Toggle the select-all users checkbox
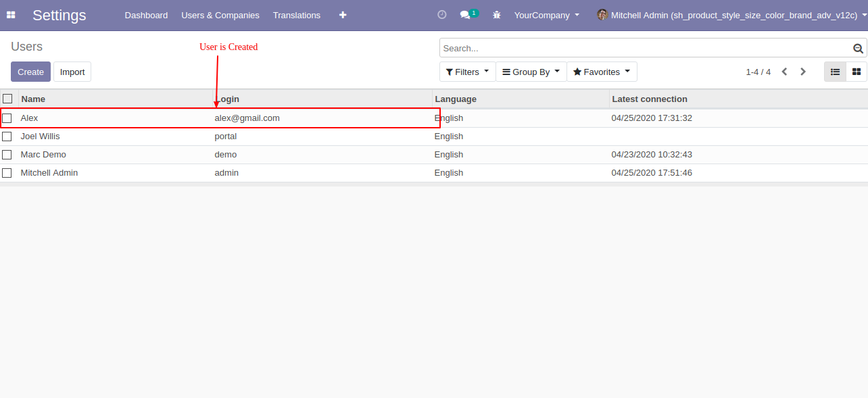 pos(7,99)
